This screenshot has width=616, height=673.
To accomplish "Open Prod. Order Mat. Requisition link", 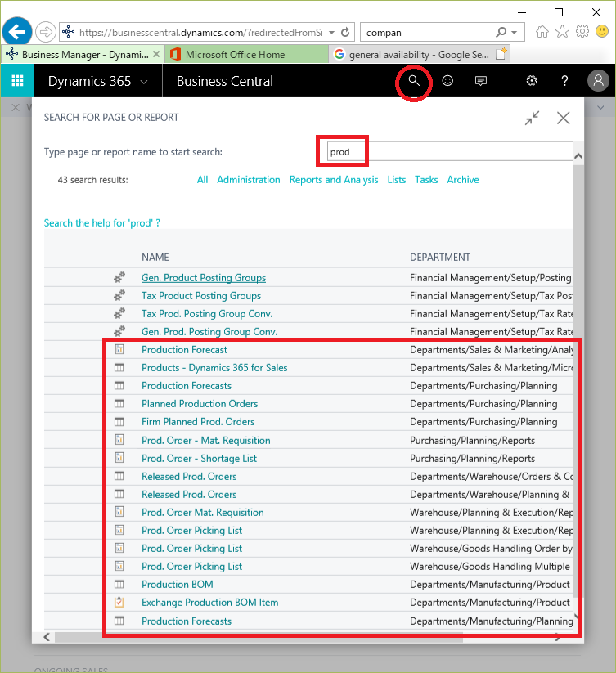I will [203, 512].
